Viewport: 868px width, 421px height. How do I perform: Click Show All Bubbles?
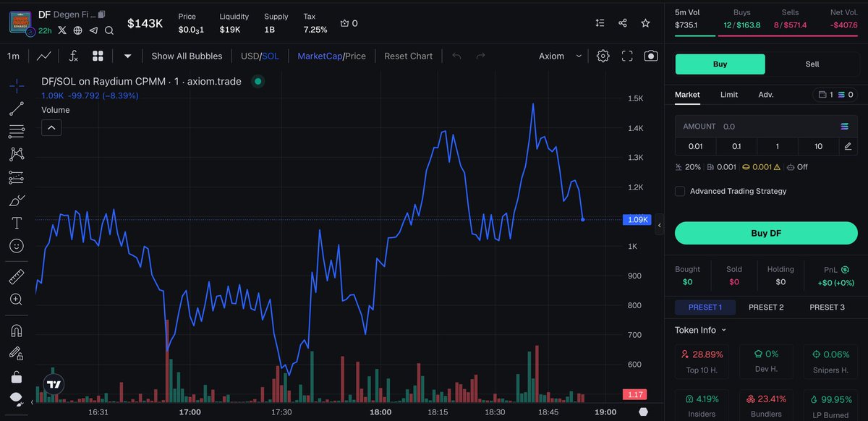point(187,56)
